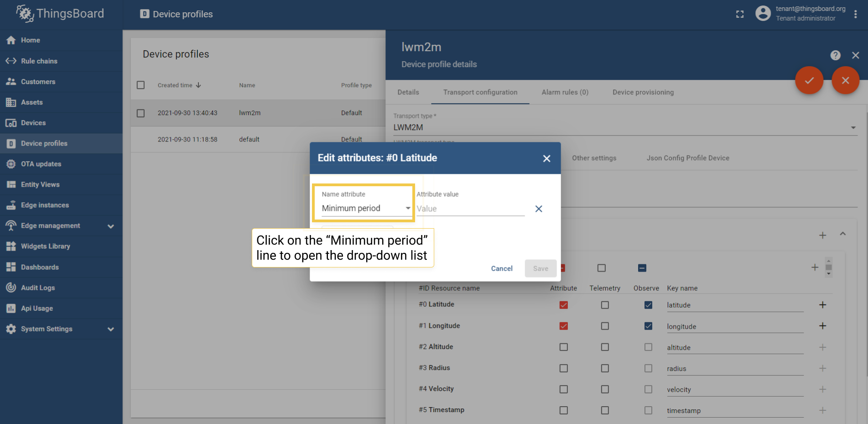The image size is (868, 424).
Task: Expand System Settings submenu
Action: coord(110,329)
